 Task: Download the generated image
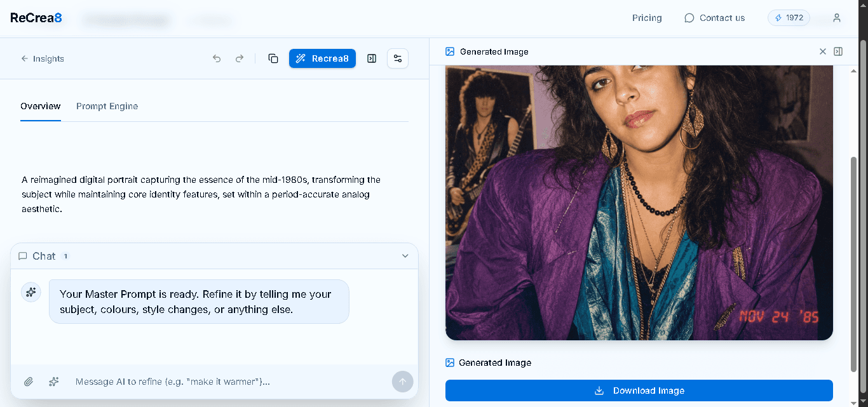click(639, 390)
